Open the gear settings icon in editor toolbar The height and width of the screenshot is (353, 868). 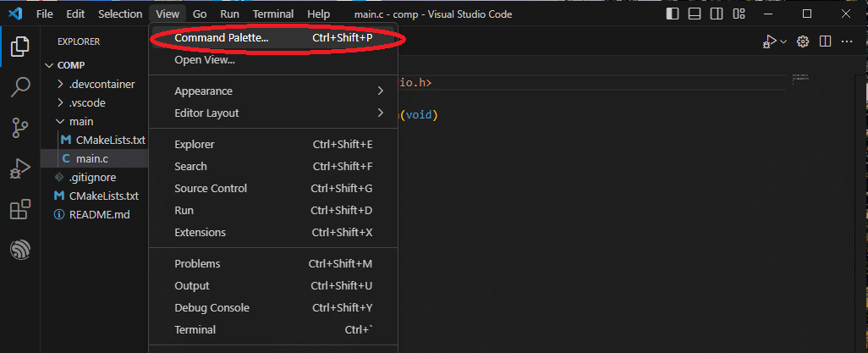pyautogui.click(x=803, y=41)
